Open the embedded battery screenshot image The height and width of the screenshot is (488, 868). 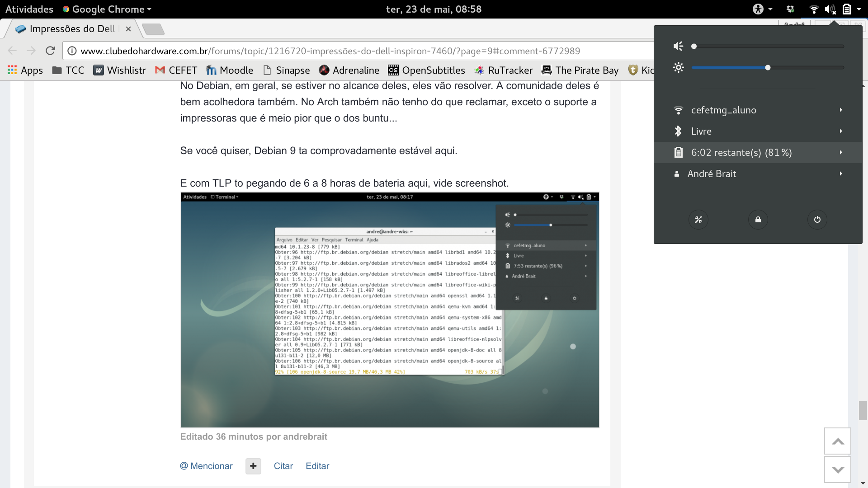(390, 310)
